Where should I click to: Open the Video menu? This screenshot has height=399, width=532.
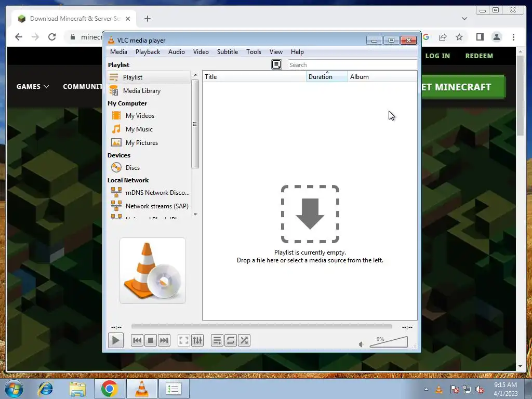[201, 52]
